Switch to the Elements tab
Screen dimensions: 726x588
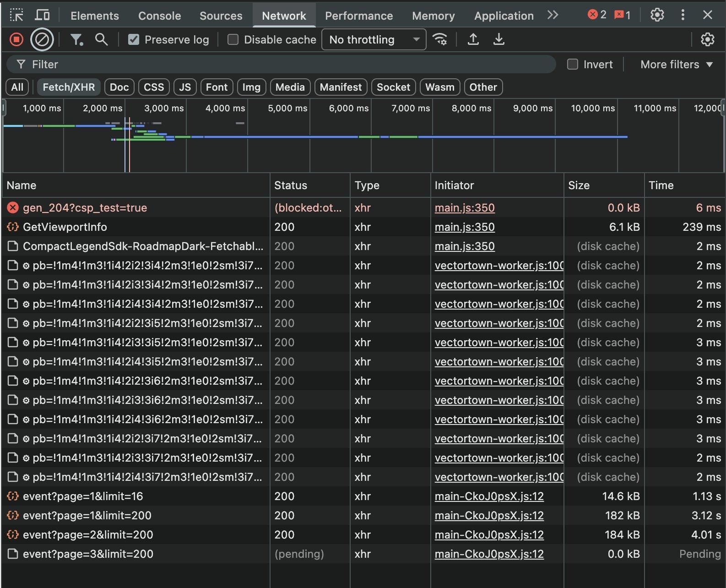[95, 16]
